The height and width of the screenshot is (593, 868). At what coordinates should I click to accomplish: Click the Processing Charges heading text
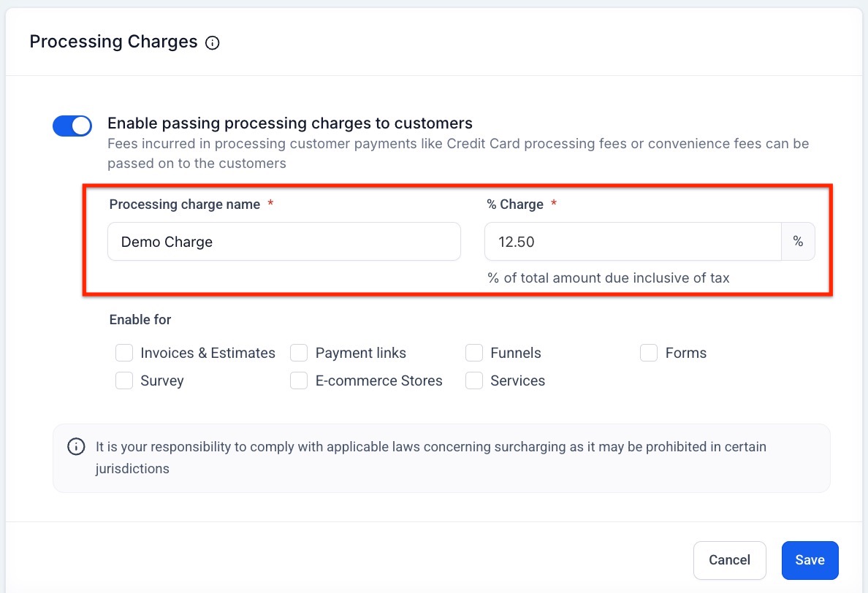pyautogui.click(x=113, y=42)
